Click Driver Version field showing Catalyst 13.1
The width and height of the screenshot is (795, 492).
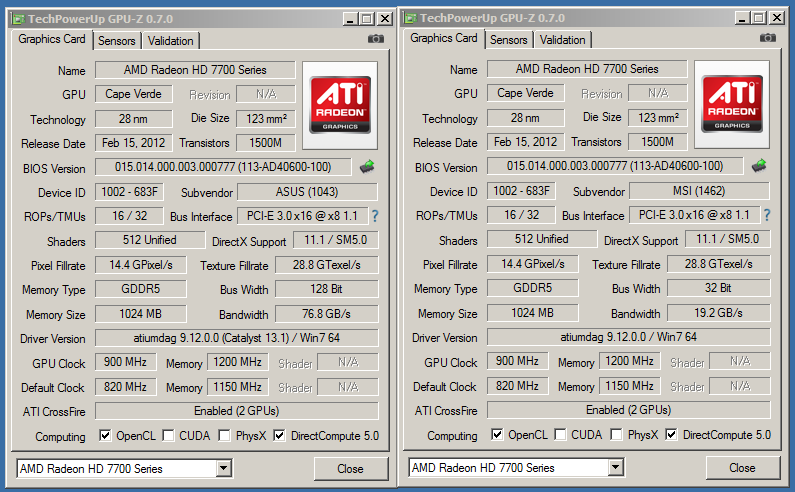point(237,338)
